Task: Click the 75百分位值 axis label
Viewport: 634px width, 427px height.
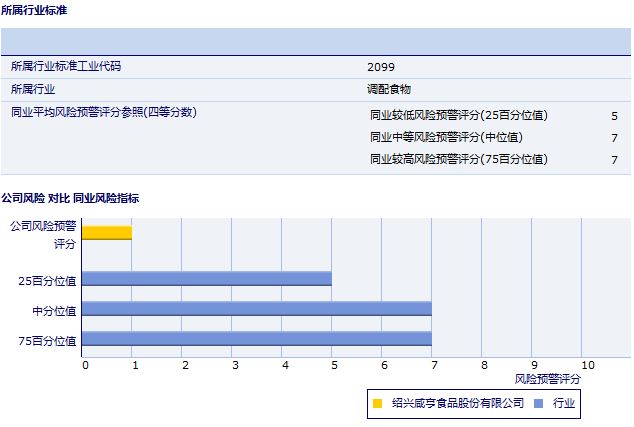Action: pyautogui.click(x=47, y=341)
